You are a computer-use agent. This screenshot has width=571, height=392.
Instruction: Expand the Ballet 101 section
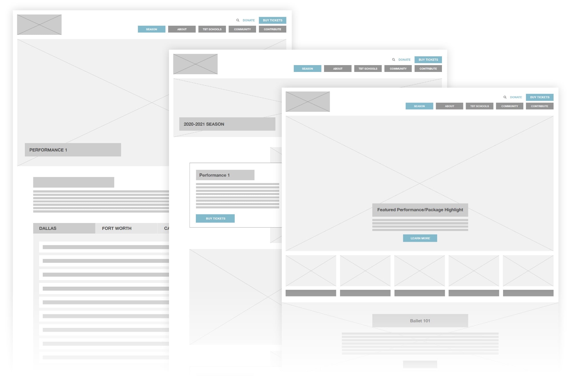point(419,320)
